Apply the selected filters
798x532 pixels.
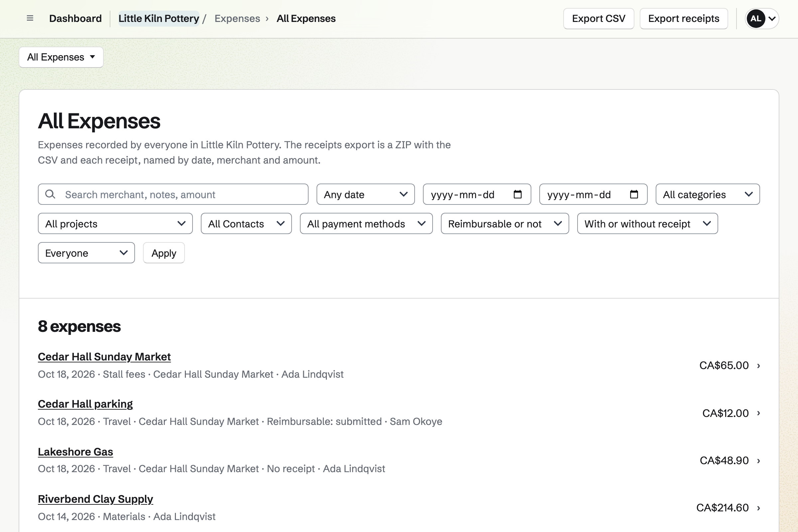164,253
